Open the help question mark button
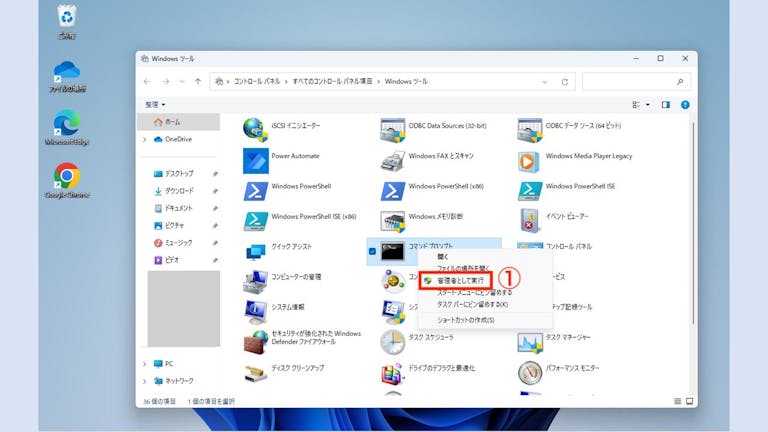This screenshot has width=768, height=432. point(685,104)
